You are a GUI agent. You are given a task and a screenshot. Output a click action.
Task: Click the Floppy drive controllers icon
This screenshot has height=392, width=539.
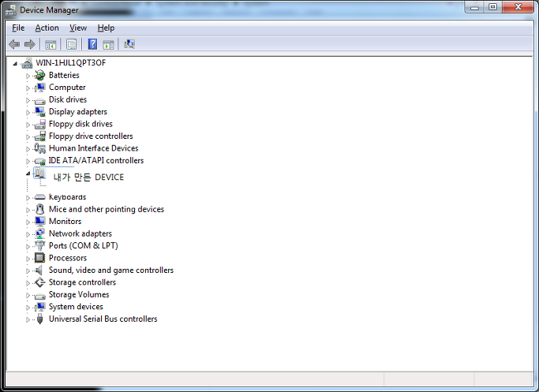click(x=40, y=136)
